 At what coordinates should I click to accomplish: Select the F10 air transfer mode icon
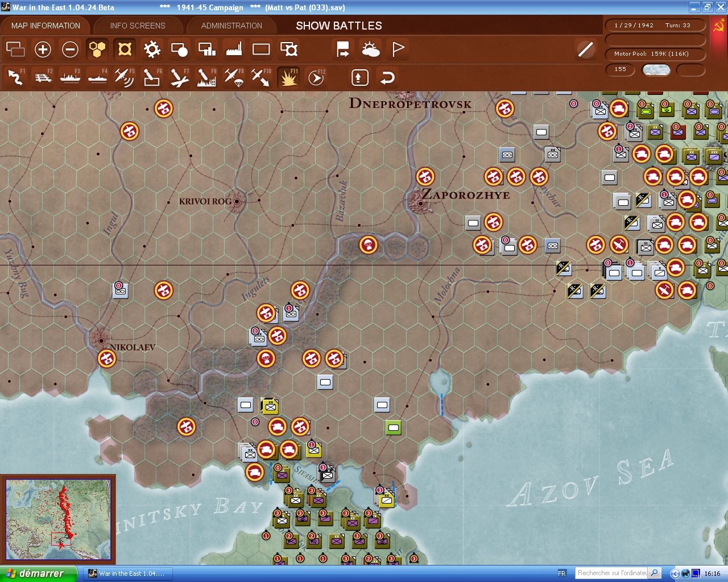261,77
